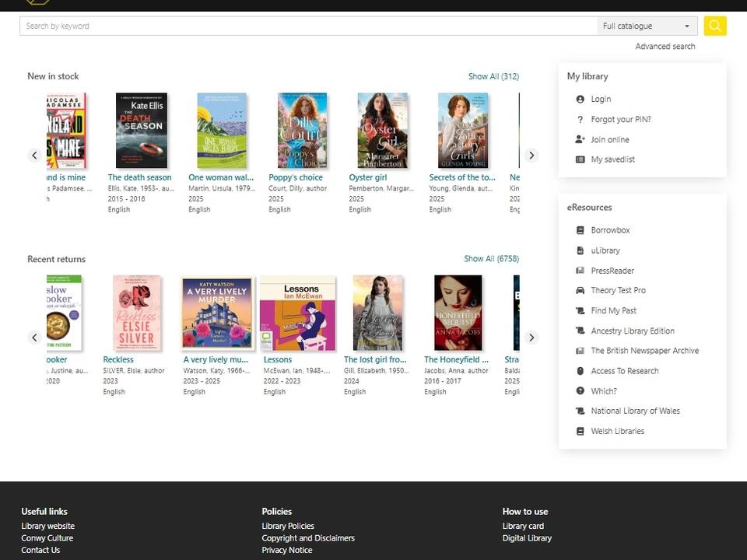Screen dimensions: 747x560
Task: Open One woman walks Europe cover
Action: pyautogui.click(x=222, y=131)
